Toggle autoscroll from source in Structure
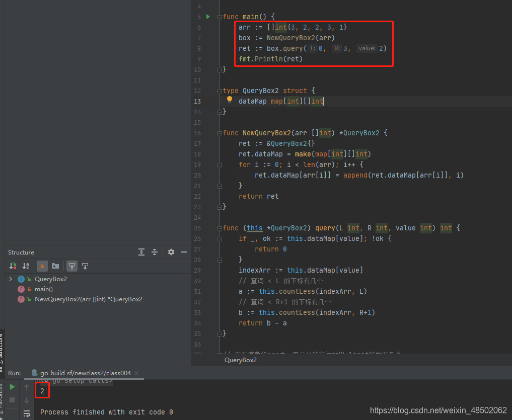512x420 pixels. [x=85, y=266]
